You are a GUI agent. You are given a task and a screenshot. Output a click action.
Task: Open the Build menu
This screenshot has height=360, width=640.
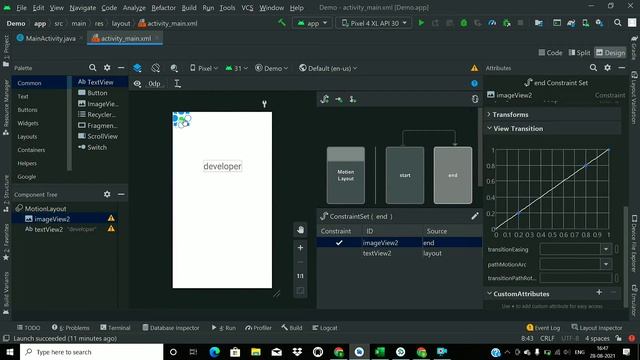coord(189,7)
